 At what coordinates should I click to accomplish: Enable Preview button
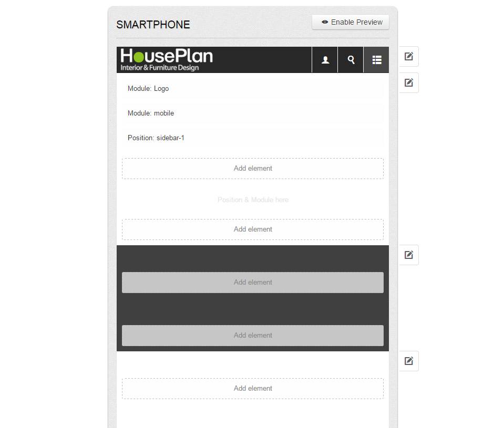pos(351,22)
